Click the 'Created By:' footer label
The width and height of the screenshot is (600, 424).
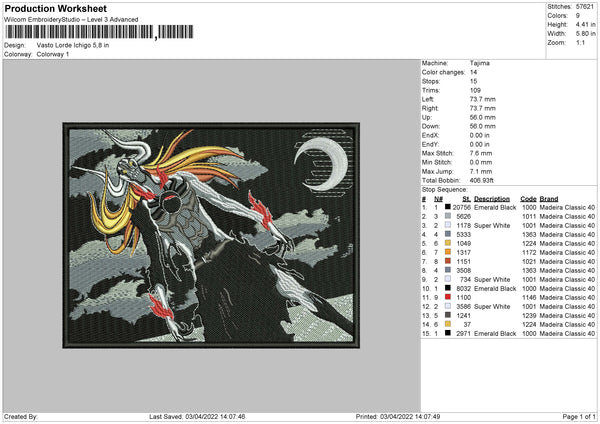point(21,416)
